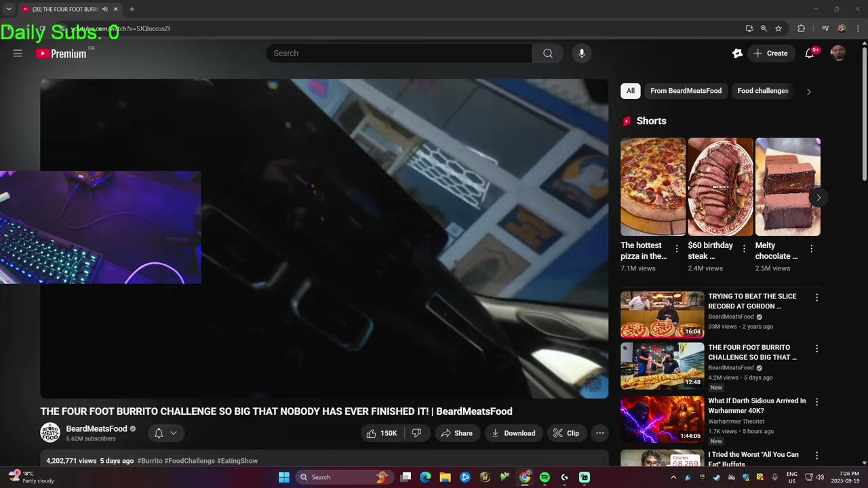Open options for 'Melty chocolate' short
The height and width of the screenshot is (488, 868).
(x=811, y=249)
